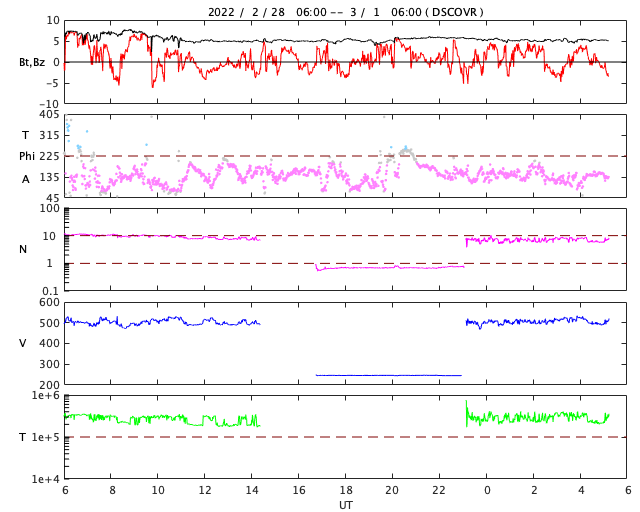Click the low magenta density line below 1

tap(390, 267)
